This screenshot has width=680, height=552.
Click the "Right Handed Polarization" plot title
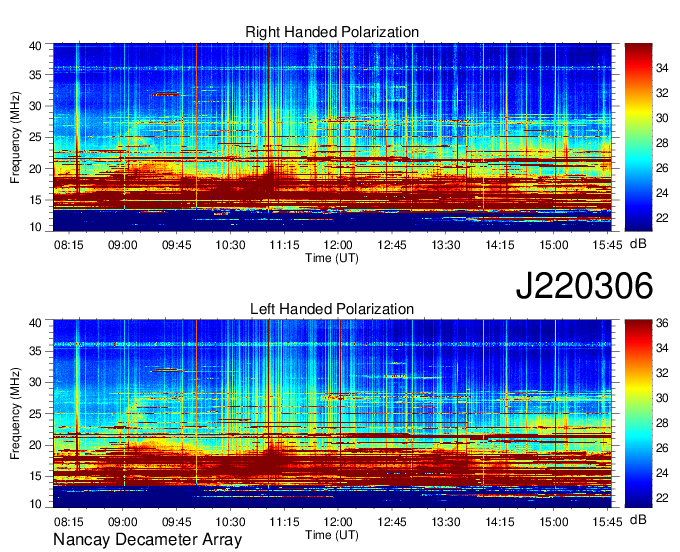tap(332, 32)
